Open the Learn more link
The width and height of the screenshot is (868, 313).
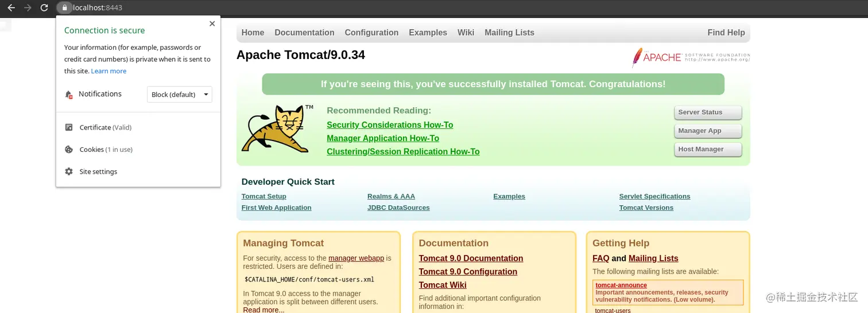tap(108, 71)
